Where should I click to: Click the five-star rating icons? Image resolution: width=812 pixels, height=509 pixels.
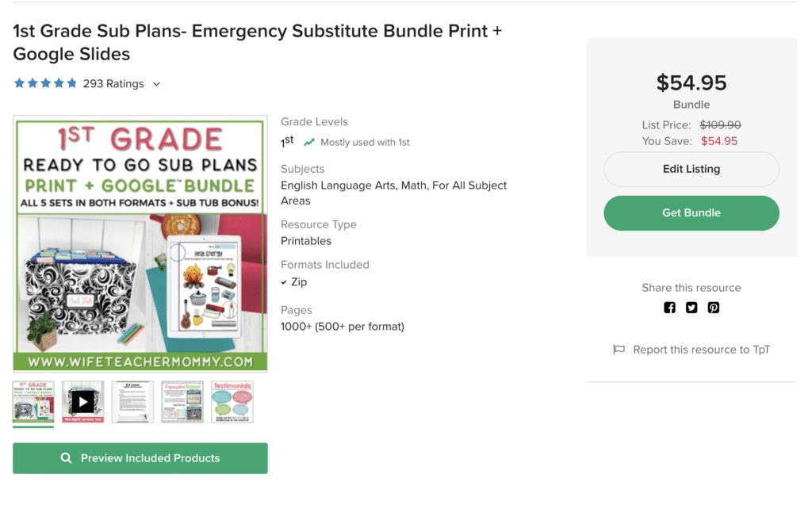click(45, 83)
